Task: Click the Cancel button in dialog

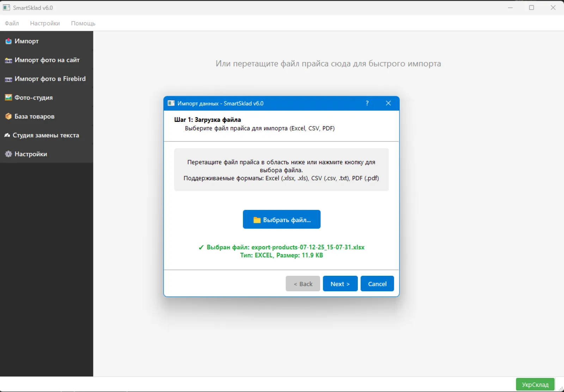Action: [377, 284]
